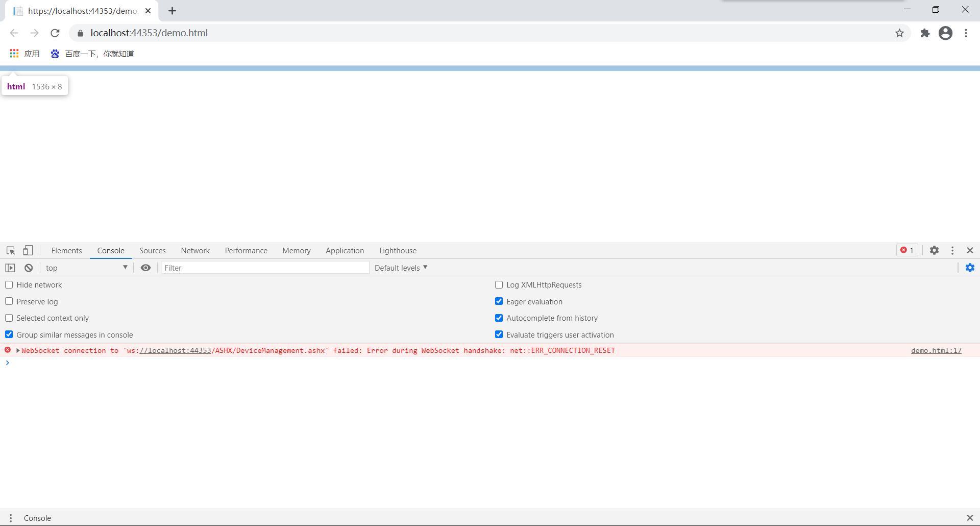Enable Hide network checkbox
This screenshot has width=980, height=526.
click(9, 285)
